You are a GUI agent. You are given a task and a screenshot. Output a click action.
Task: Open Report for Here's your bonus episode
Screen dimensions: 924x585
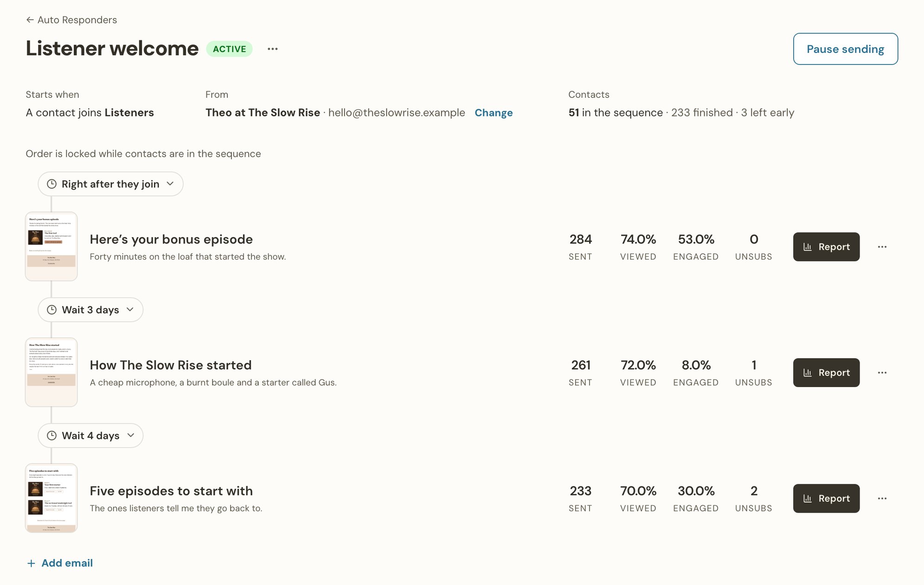826,247
